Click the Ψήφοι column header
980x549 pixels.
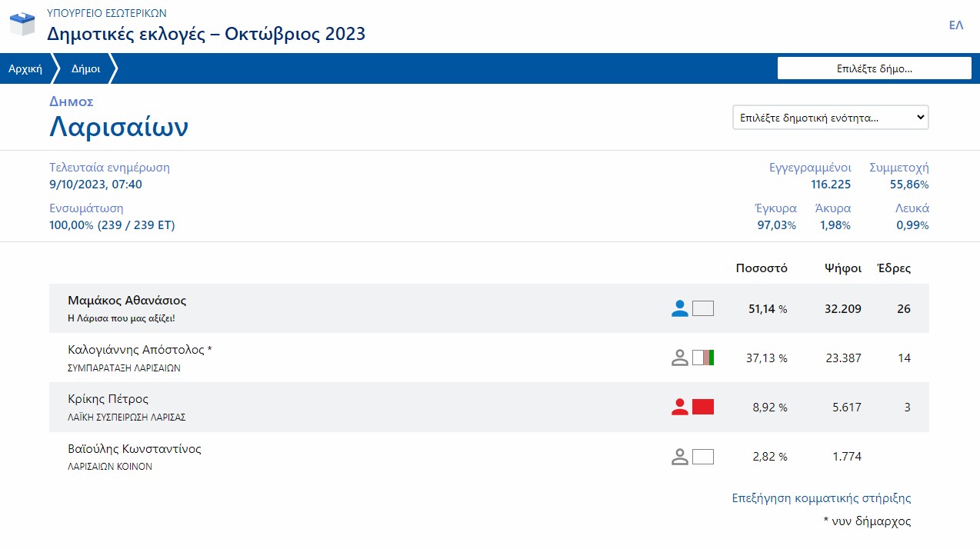[x=842, y=268]
